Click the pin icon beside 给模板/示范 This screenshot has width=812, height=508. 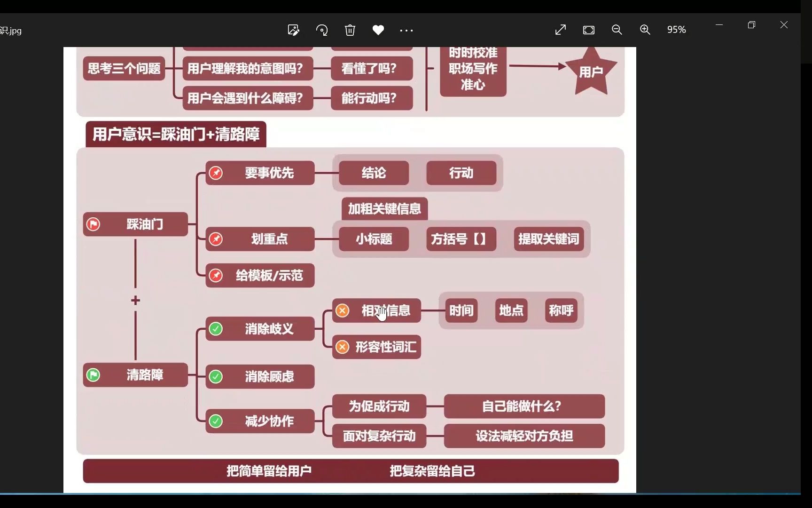tap(216, 275)
